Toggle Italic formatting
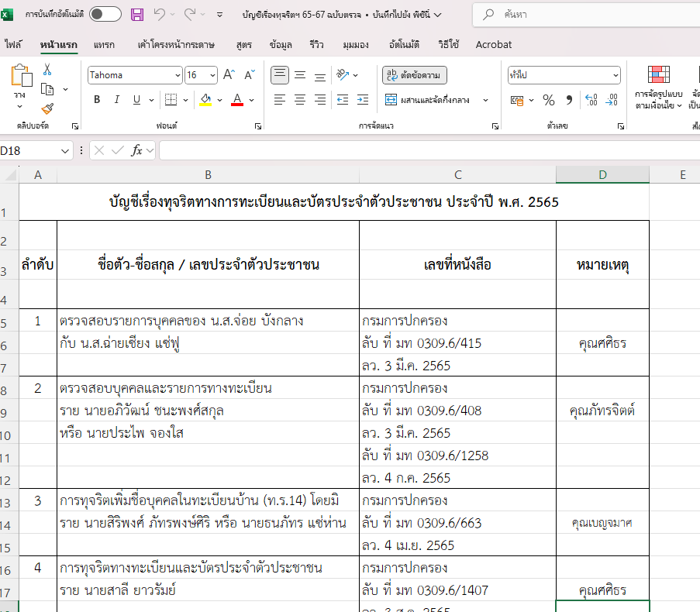Viewport: 700px width, 612px height. (117, 99)
